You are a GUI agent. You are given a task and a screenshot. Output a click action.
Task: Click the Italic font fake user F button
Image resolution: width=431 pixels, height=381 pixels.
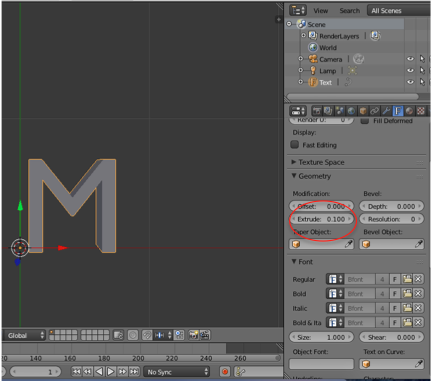click(395, 308)
